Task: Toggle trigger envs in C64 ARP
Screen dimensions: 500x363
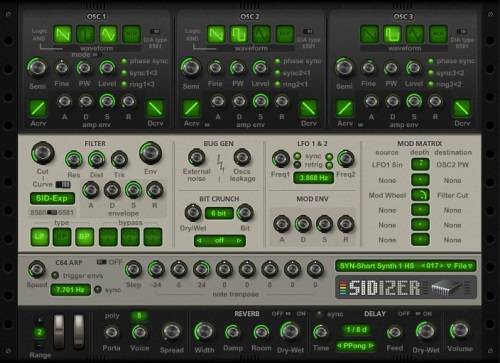Action: 55,275
